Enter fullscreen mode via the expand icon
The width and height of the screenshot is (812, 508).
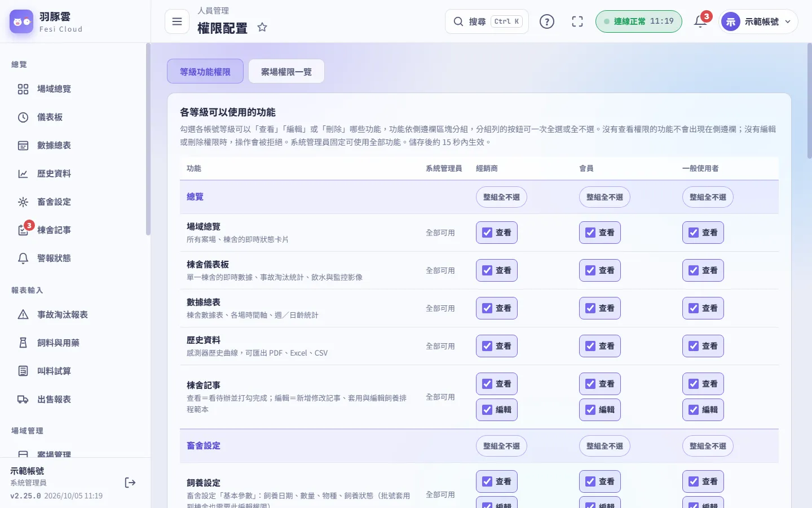click(x=577, y=21)
